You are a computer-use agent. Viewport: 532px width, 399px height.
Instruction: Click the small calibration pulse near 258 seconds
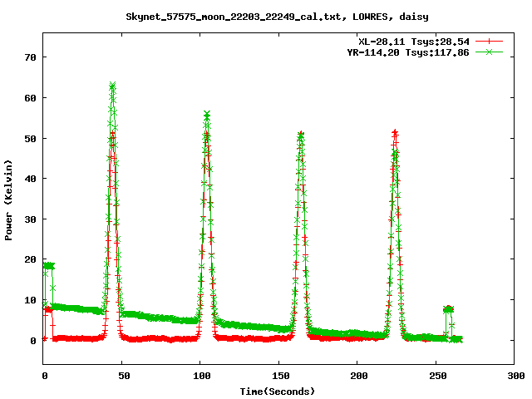pyautogui.click(x=448, y=309)
